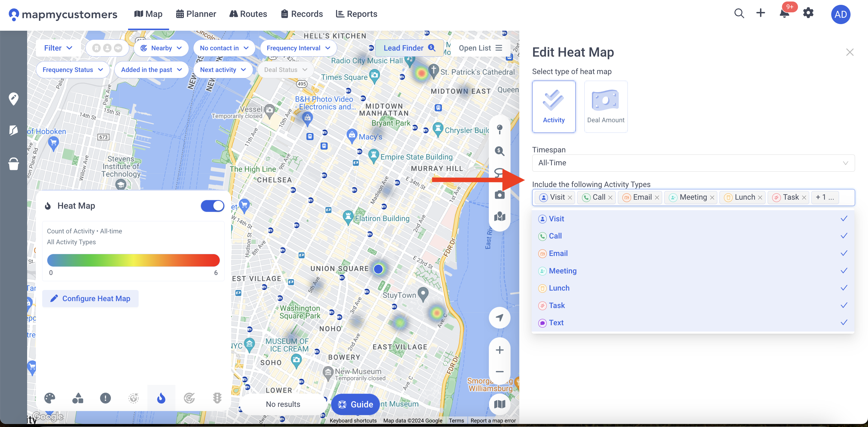The height and width of the screenshot is (427, 868).
Task: Uncheck the Lunch activity type option
Action: (693, 288)
